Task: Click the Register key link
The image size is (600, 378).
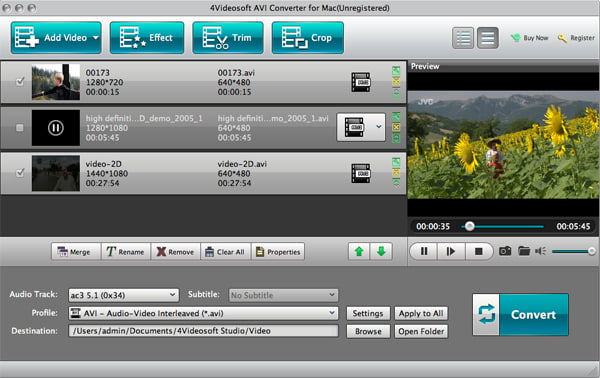Action: coord(576,38)
